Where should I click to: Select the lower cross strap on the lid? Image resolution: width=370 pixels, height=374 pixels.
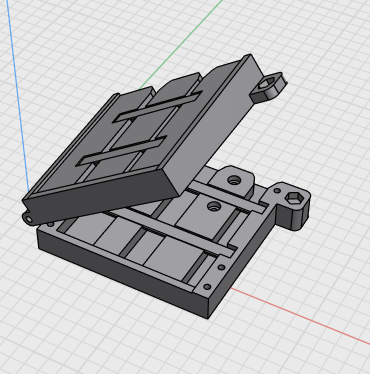tap(121, 151)
